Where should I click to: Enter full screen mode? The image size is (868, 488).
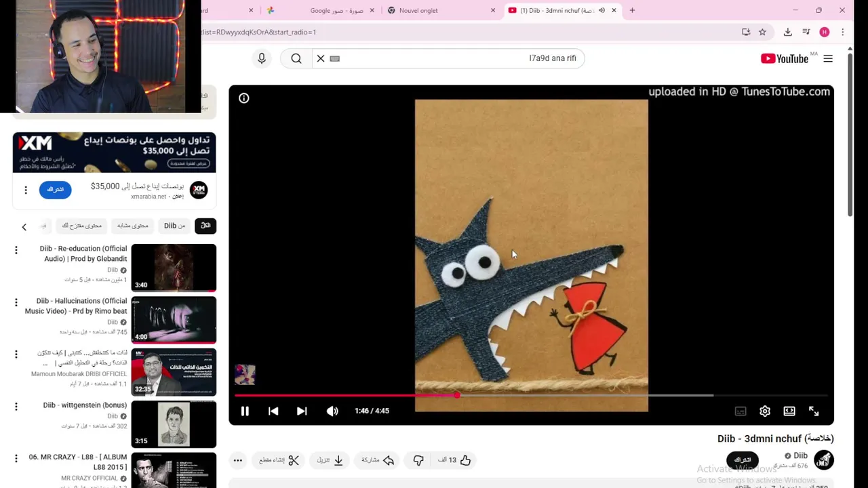(x=814, y=411)
